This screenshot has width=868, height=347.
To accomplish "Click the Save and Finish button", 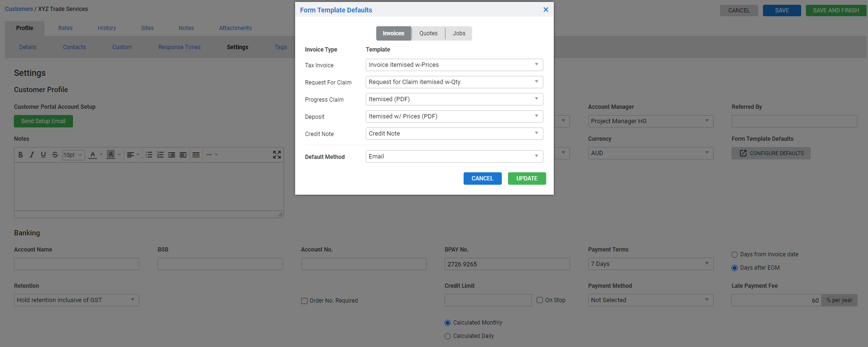I will click(836, 11).
